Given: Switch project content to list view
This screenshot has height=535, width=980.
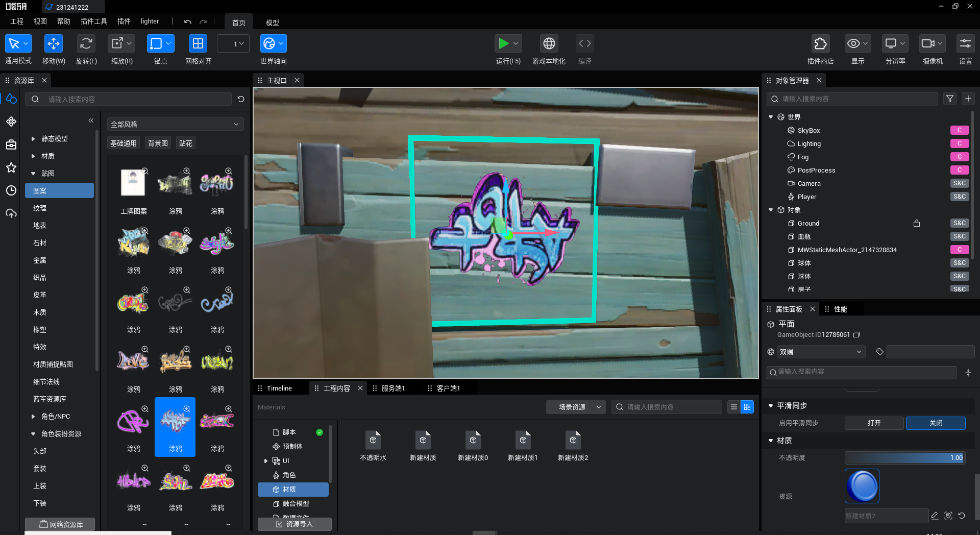Looking at the screenshot, I should click(x=734, y=407).
